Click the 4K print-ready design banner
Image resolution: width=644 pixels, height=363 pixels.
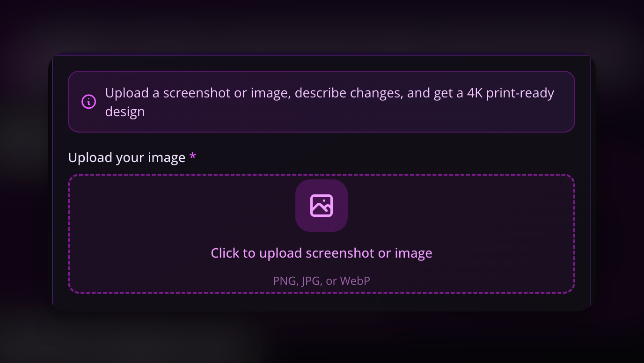tap(322, 102)
